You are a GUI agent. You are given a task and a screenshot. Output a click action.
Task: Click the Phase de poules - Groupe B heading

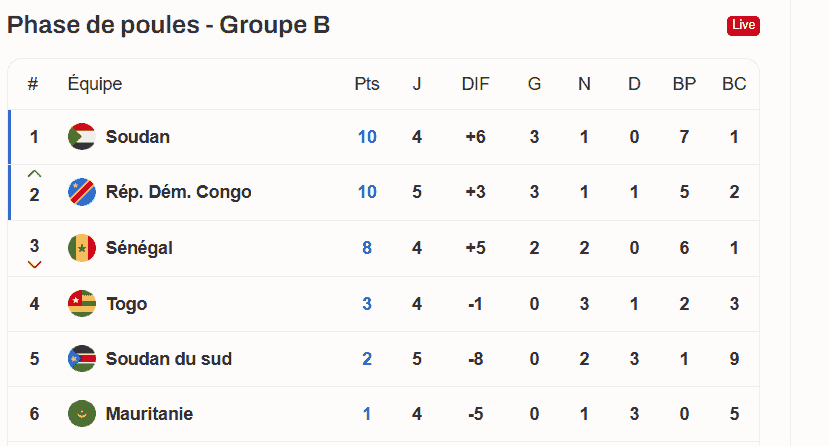(169, 25)
